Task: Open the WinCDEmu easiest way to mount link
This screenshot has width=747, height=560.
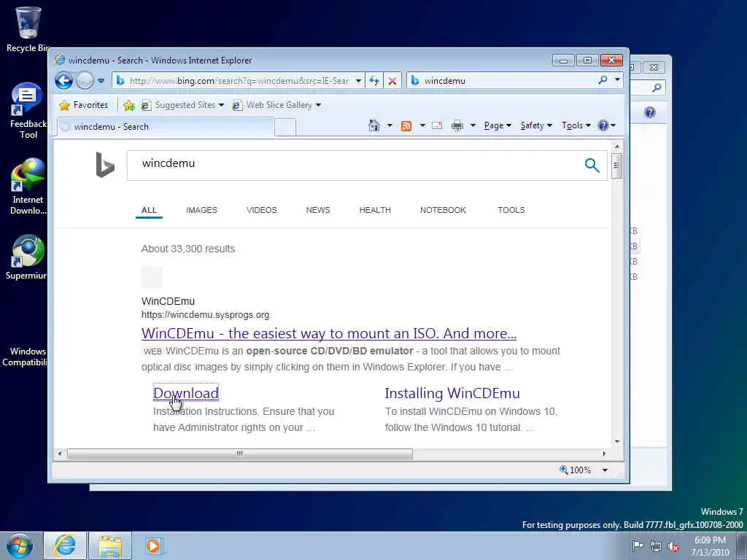Action: 329,333
